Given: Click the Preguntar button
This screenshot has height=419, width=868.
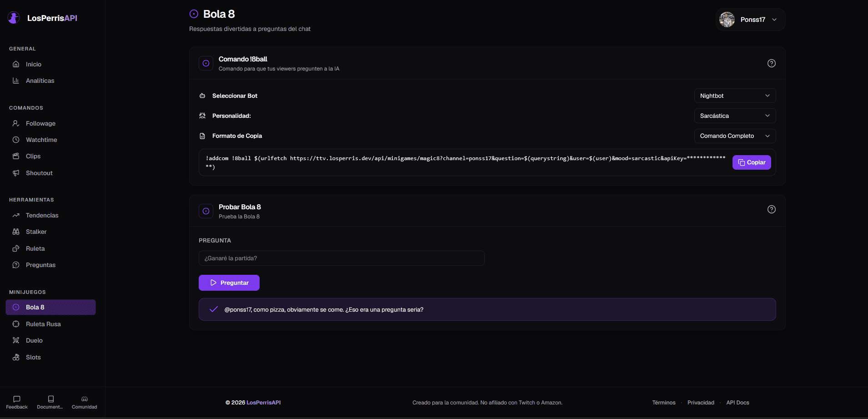Looking at the screenshot, I should coord(229,283).
